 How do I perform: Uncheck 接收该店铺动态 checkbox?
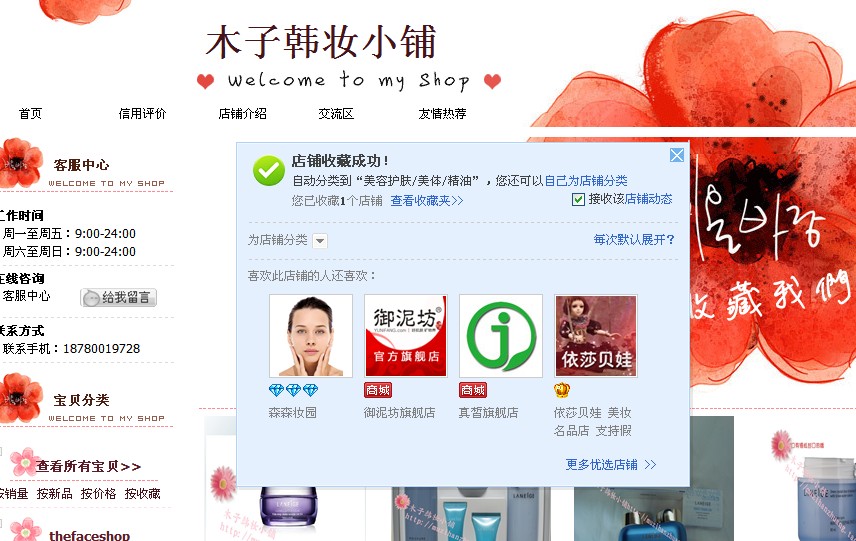(578, 199)
